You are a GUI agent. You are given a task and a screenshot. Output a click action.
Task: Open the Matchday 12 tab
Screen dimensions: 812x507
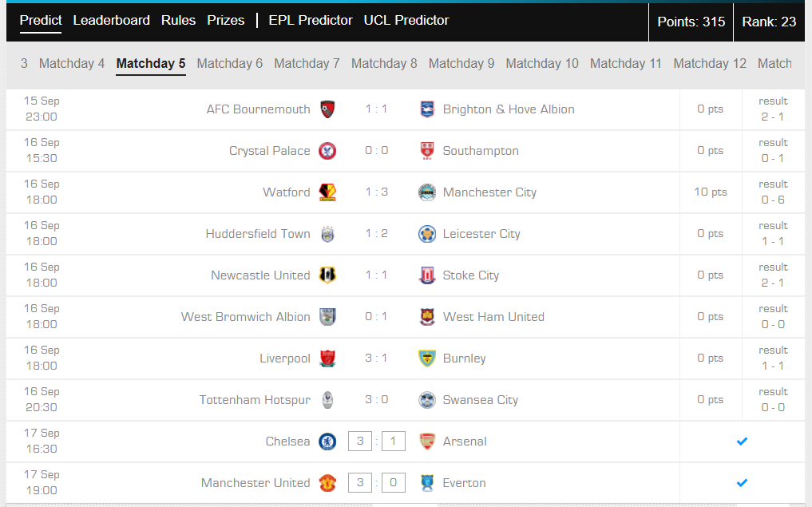(710, 64)
